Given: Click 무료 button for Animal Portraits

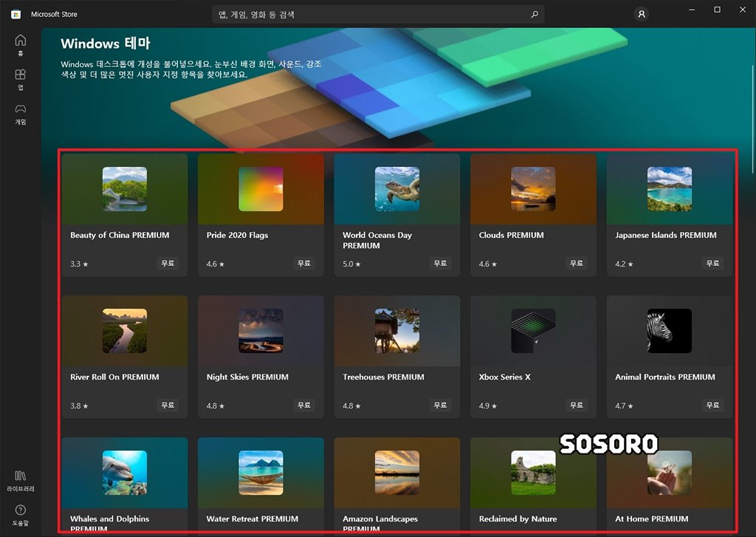Looking at the screenshot, I should [712, 406].
